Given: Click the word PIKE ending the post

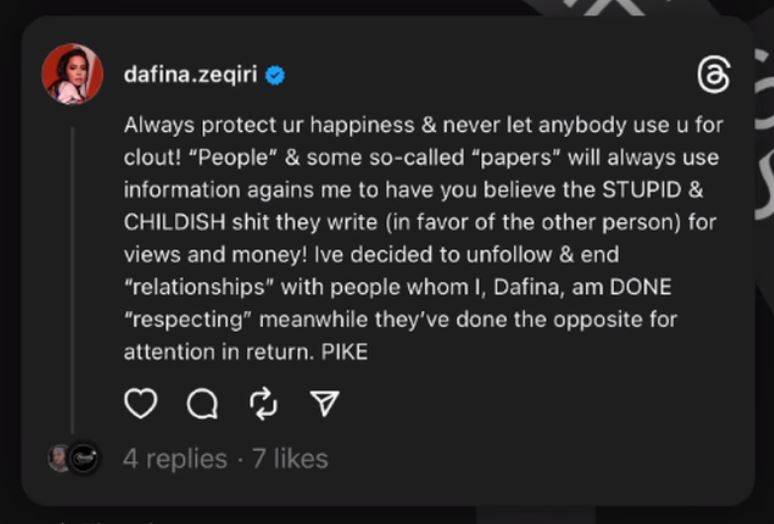Looking at the screenshot, I should coord(345,352).
